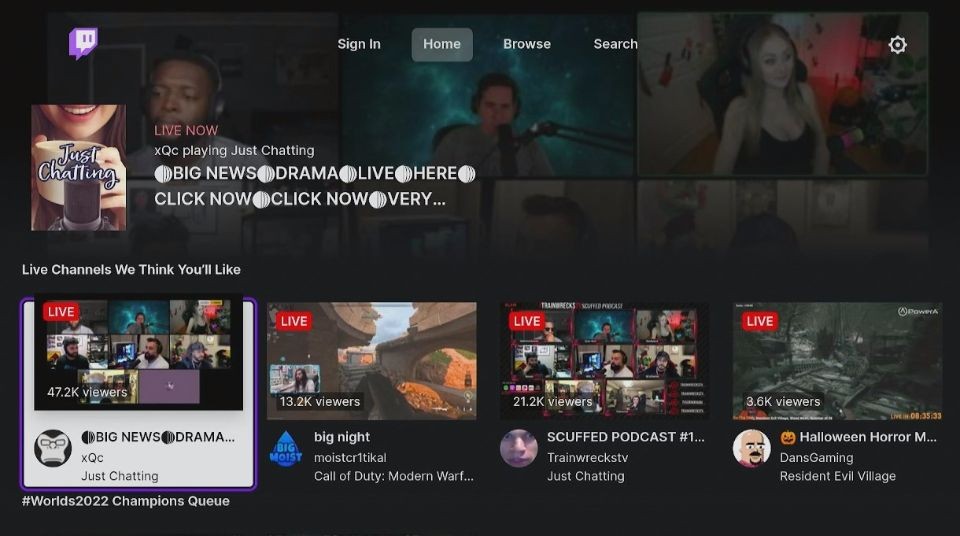Viewport: 960px width, 536px height.
Task: Click the '21.2K viewers' count
Action: click(x=553, y=402)
